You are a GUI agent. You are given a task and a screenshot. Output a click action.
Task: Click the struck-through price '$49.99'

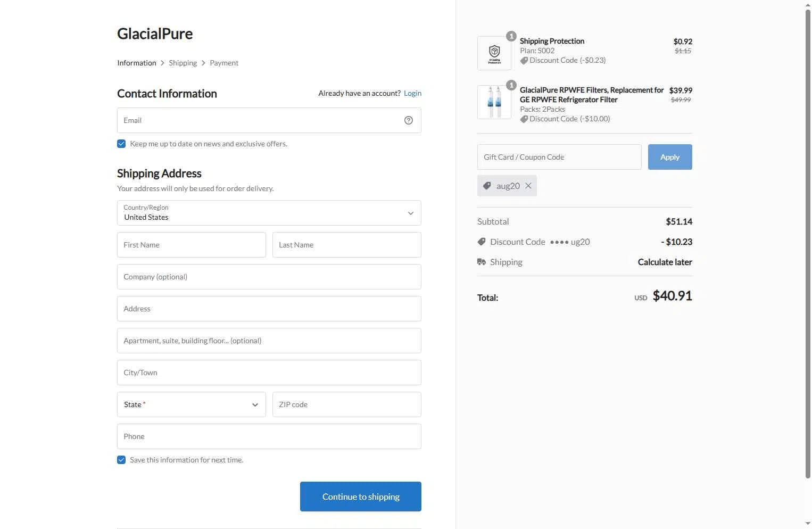(x=681, y=100)
